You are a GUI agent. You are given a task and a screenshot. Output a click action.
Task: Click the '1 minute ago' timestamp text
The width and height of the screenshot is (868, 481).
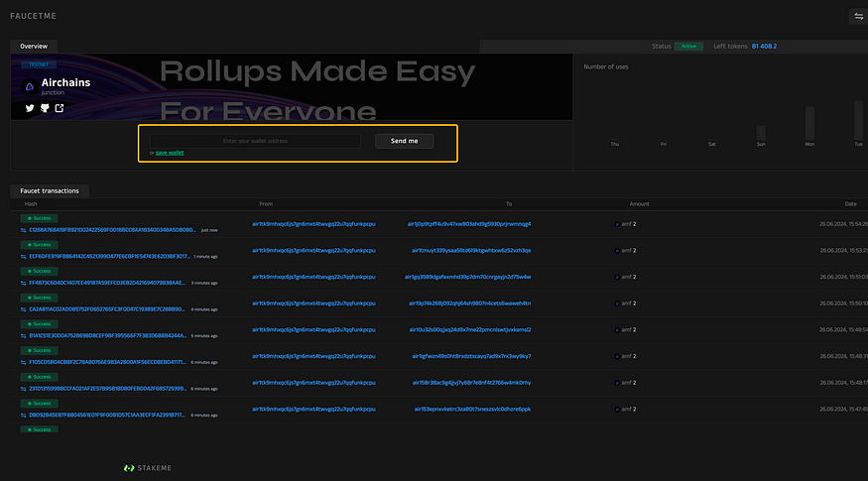[x=205, y=257]
